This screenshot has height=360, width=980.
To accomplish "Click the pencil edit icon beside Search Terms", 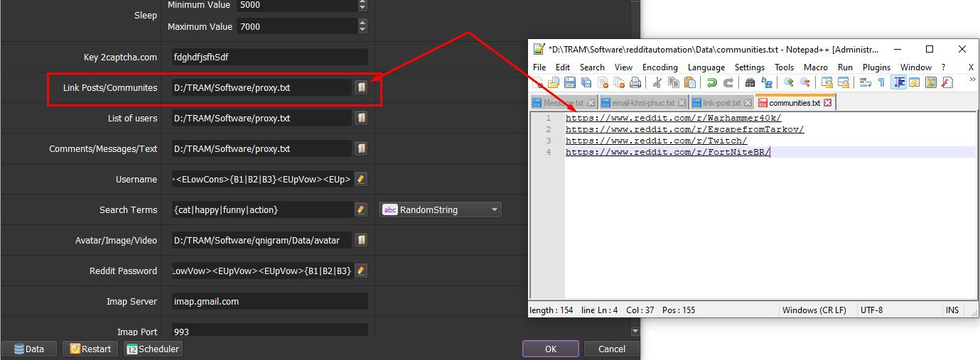I will tap(361, 209).
